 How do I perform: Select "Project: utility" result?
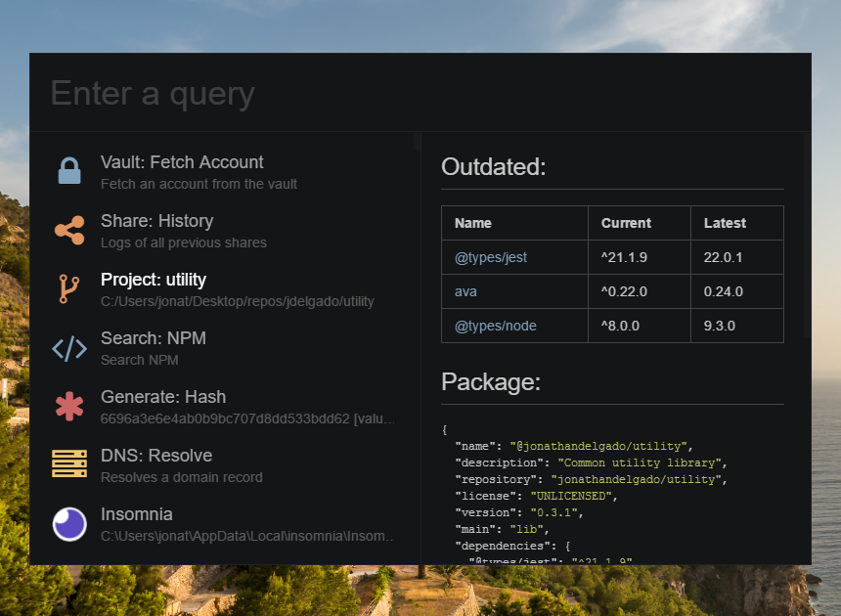pos(225,289)
